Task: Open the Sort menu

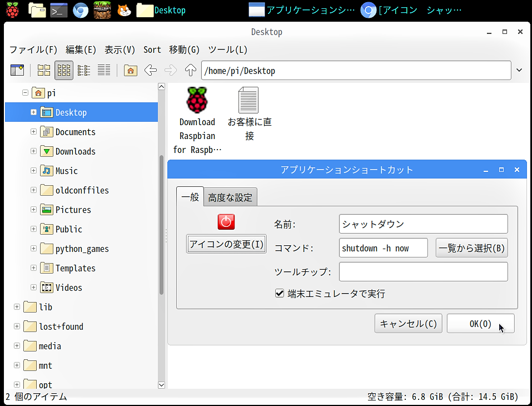Action: pos(152,50)
